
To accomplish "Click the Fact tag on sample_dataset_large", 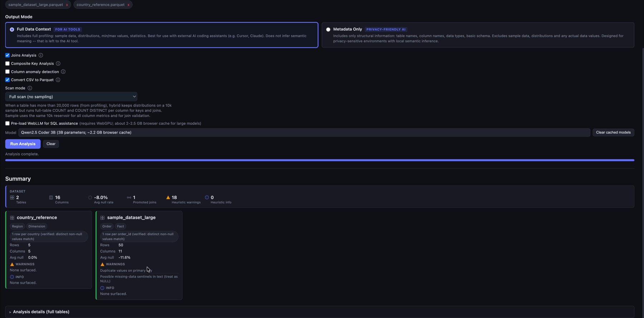I will click(x=121, y=226).
